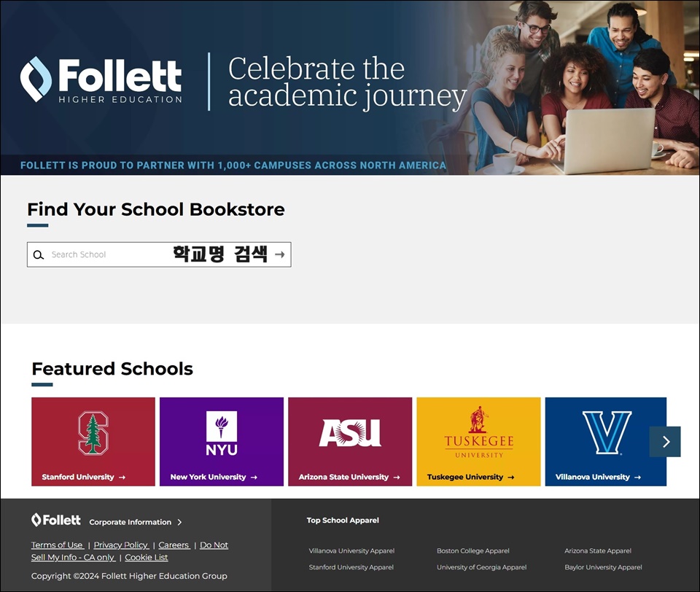Open the Stanford University link
The width and height of the screenshot is (700, 592).
(83, 477)
